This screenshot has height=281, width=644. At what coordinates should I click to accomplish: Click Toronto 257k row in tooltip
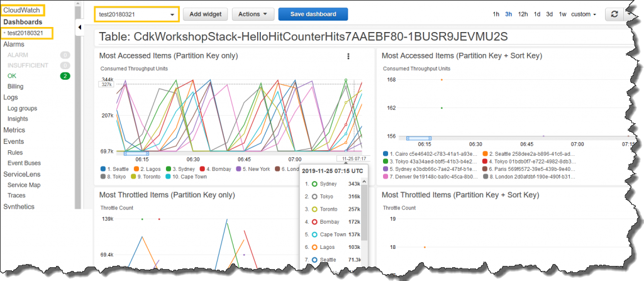click(x=332, y=209)
